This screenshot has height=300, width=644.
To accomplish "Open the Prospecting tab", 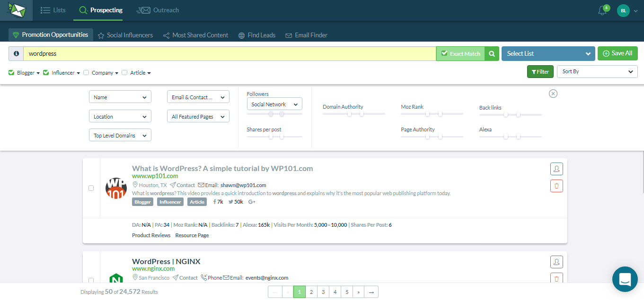I will [101, 10].
